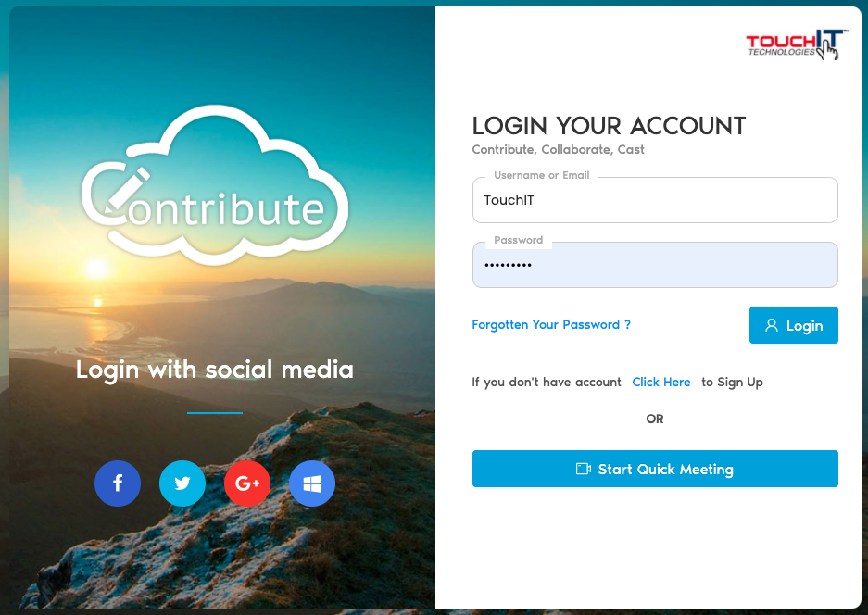Use the Windows logo login icon
This screenshot has width=868, height=615.
click(x=312, y=483)
